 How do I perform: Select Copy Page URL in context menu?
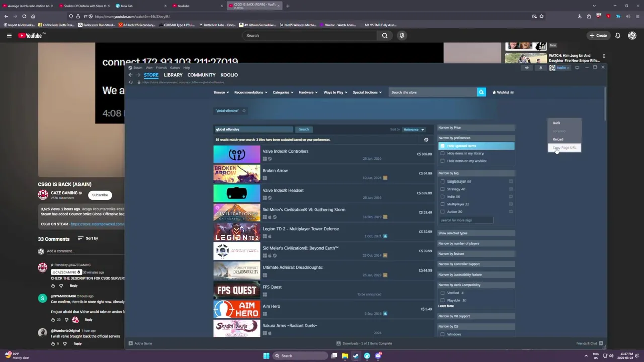point(565,148)
